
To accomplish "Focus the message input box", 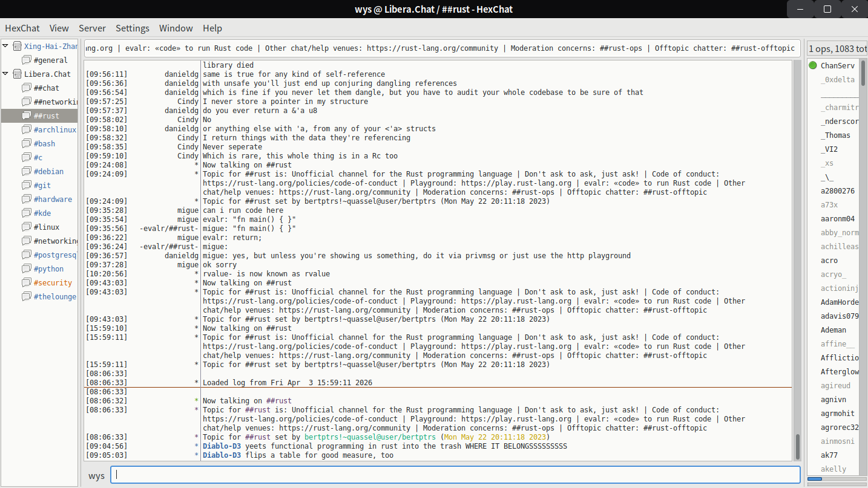I will point(455,475).
